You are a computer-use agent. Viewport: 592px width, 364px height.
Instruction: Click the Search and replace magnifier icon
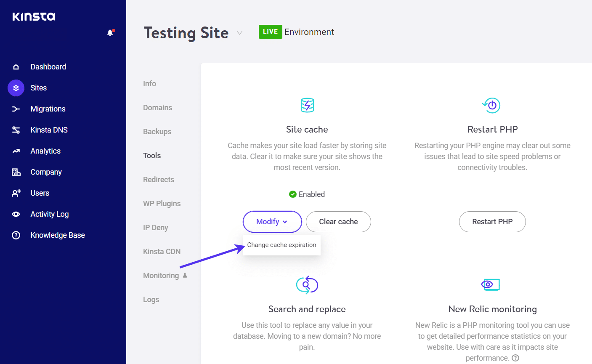pos(307,284)
